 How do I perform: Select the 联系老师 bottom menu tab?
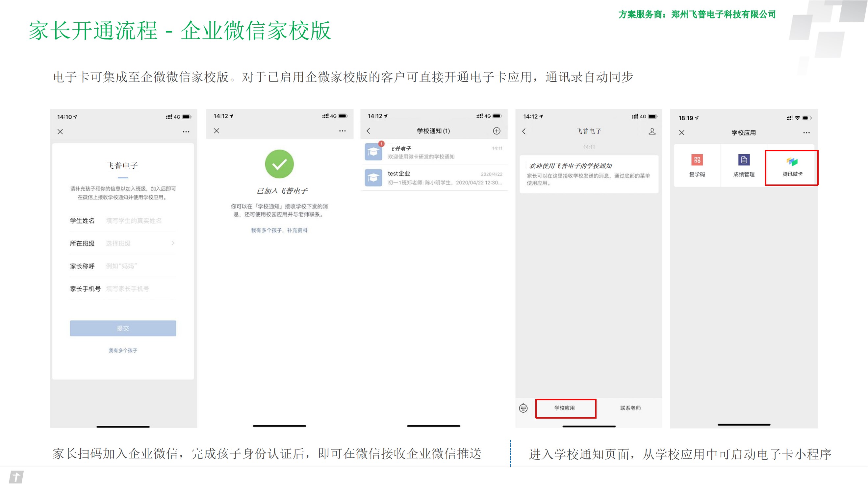coord(630,408)
